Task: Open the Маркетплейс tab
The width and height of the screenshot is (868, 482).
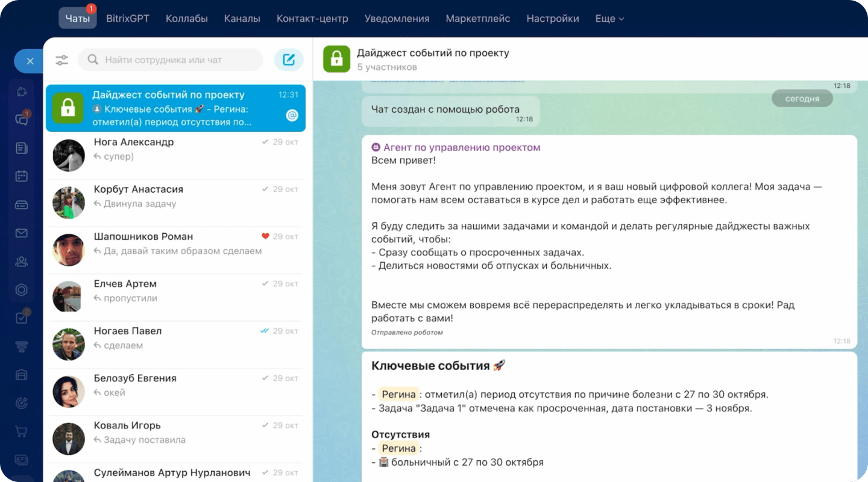Action: point(477,19)
